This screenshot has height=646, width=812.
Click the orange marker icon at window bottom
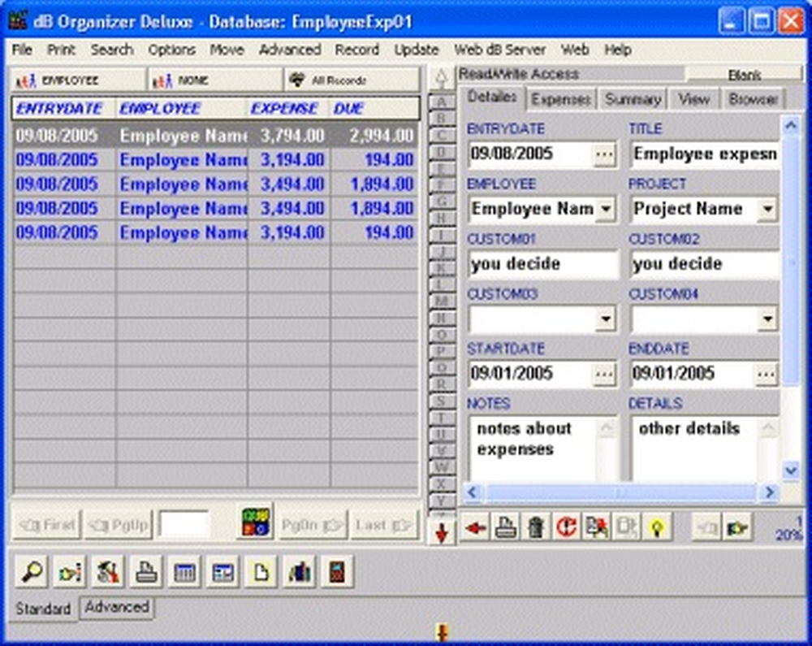point(442,632)
